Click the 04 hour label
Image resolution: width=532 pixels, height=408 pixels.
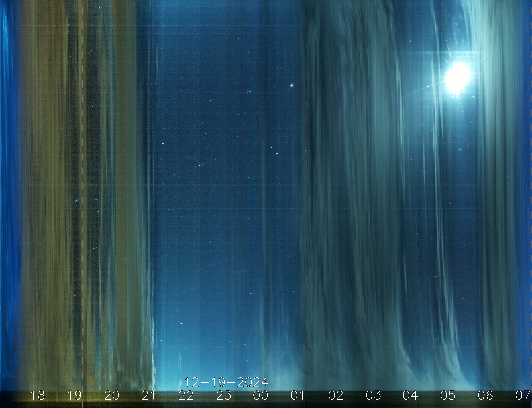[410, 396]
